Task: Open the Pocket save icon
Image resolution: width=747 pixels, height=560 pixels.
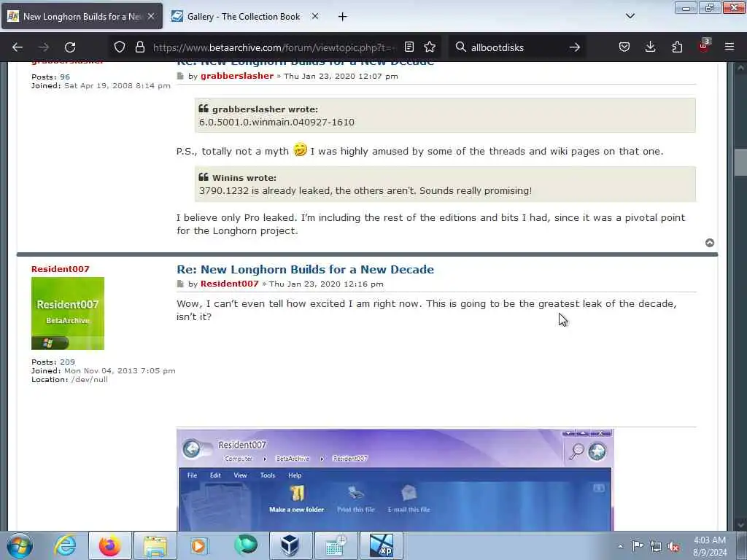Action: [624, 47]
